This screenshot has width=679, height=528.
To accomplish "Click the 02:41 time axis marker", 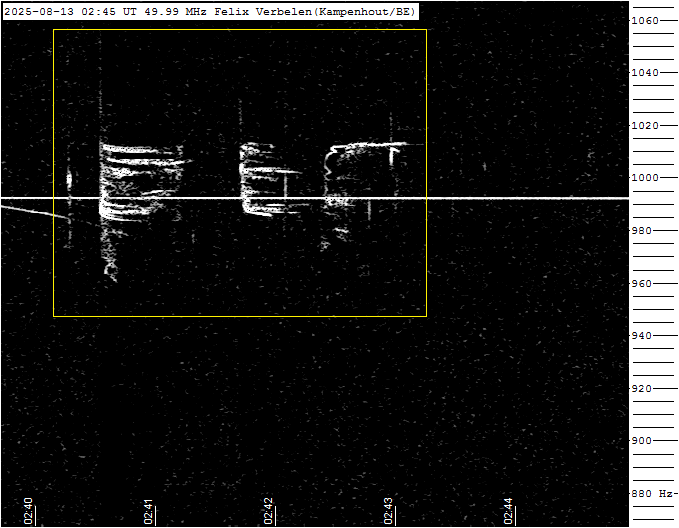I will [148, 511].
